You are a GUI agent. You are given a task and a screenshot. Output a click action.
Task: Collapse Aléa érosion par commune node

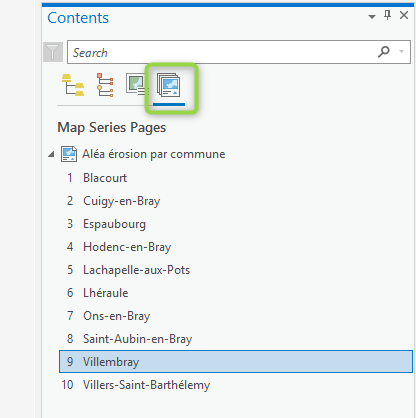[x=51, y=154]
